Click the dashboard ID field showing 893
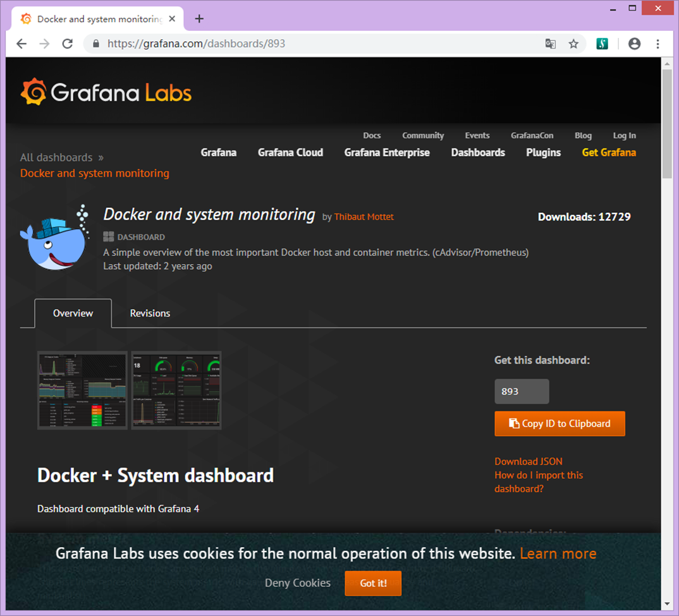Screen dimensions: 679x616 tap(522, 391)
